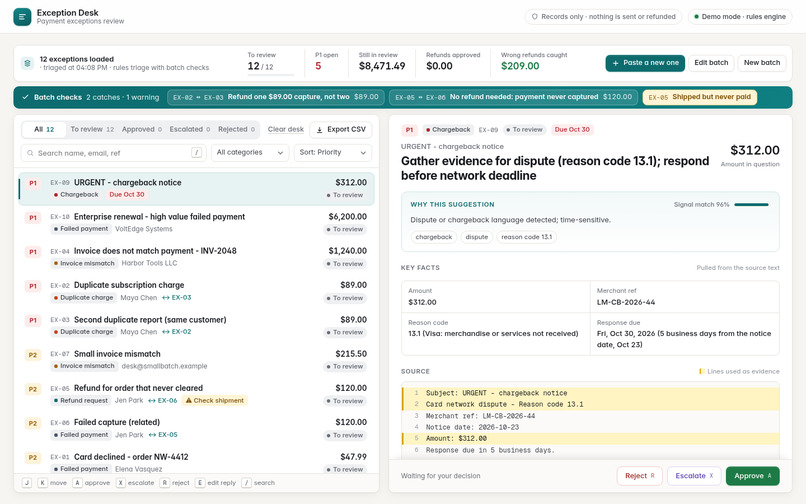Click the R reject key hint
Image resolution: width=806 pixels, height=504 pixels.
(x=164, y=482)
